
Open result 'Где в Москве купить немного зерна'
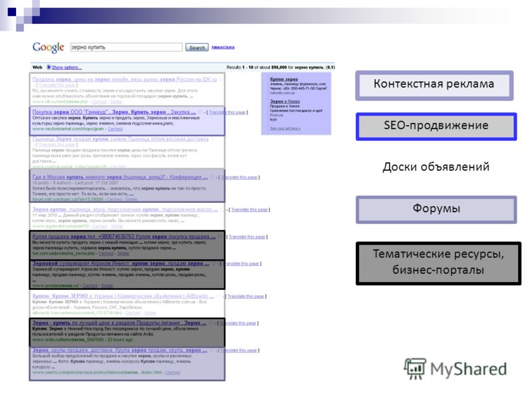pos(120,177)
